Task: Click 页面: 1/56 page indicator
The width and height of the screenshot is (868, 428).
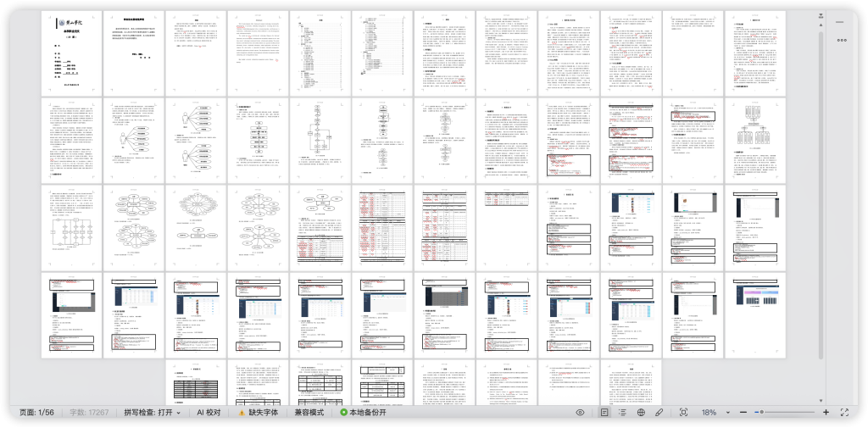Action: click(x=36, y=413)
